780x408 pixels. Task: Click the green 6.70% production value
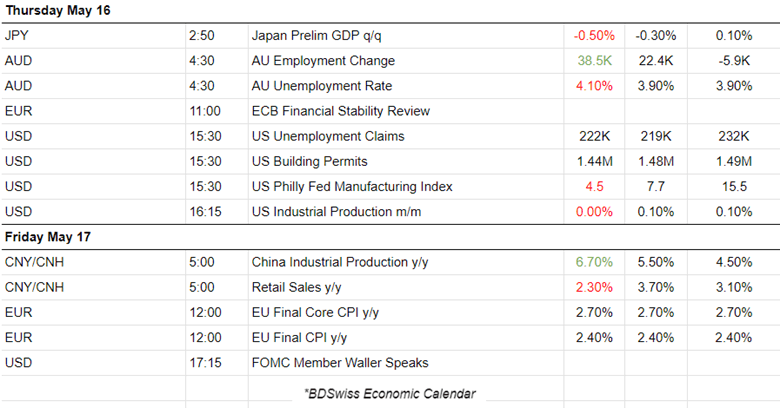click(592, 263)
